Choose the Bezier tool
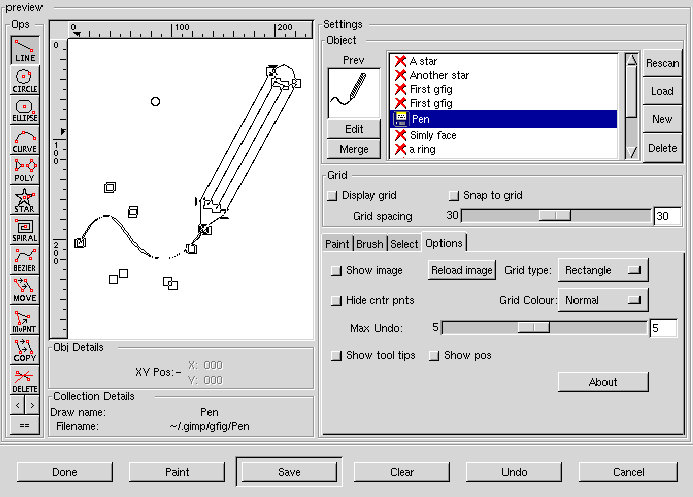 tap(25, 261)
